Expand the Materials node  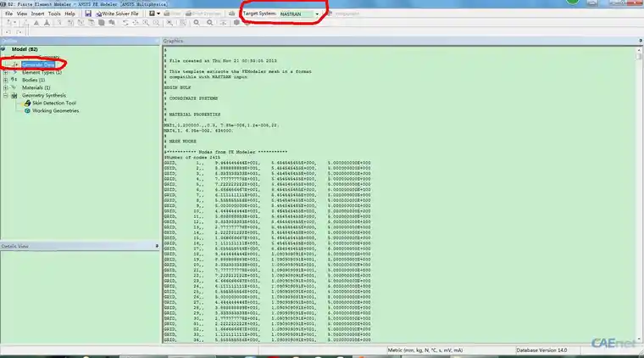click(6, 87)
